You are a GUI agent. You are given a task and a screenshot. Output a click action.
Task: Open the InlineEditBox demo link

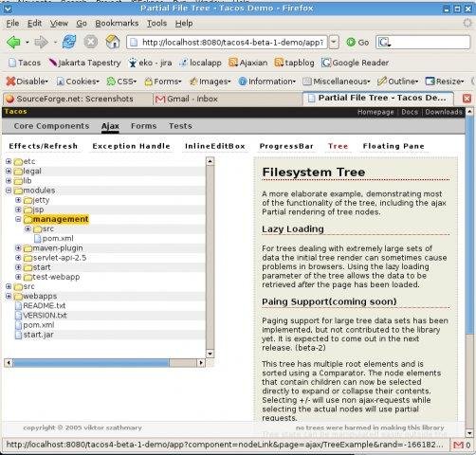pos(215,146)
